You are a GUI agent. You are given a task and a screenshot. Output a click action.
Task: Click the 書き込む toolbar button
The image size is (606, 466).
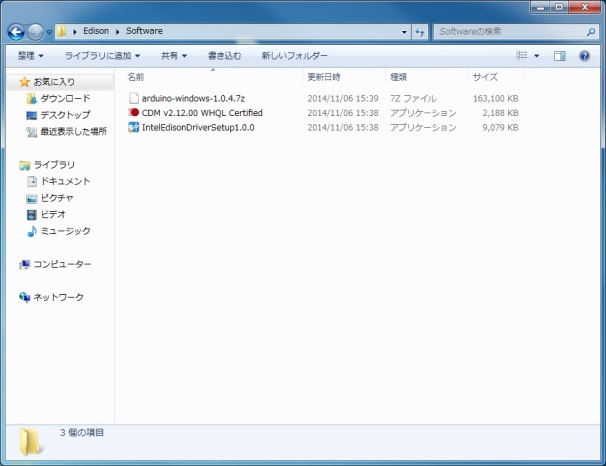[x=225, y=56]
